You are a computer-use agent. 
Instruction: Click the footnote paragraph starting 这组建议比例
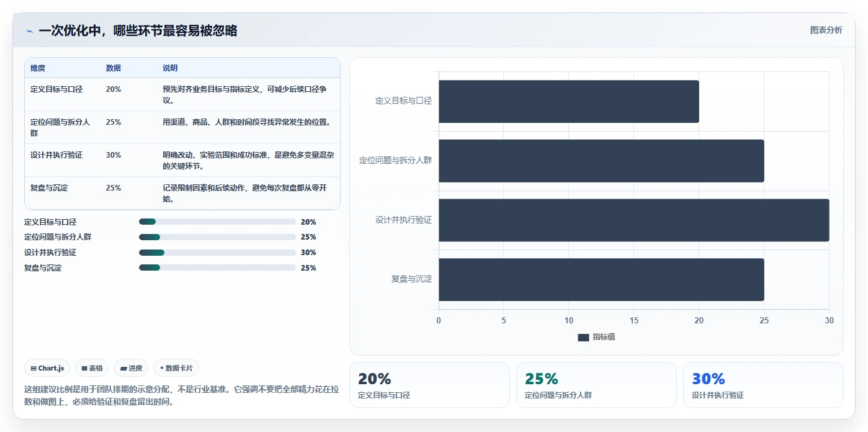tap(181, 395)
